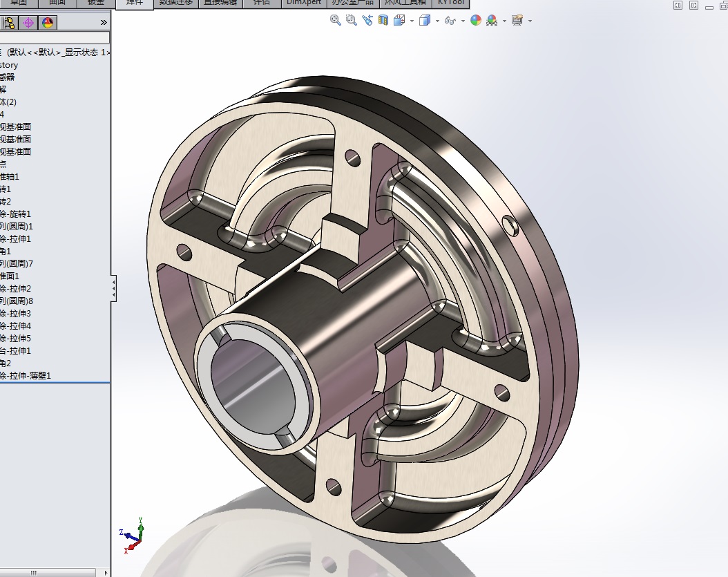The height and width of the screenshot is (577, 728).
Task: Select the 切除-拉伸4 feature
Action: coord(15,325)
